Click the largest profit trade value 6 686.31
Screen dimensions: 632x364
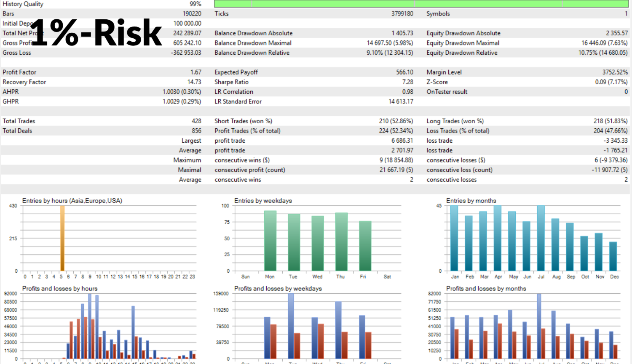[x=402, y=141]
